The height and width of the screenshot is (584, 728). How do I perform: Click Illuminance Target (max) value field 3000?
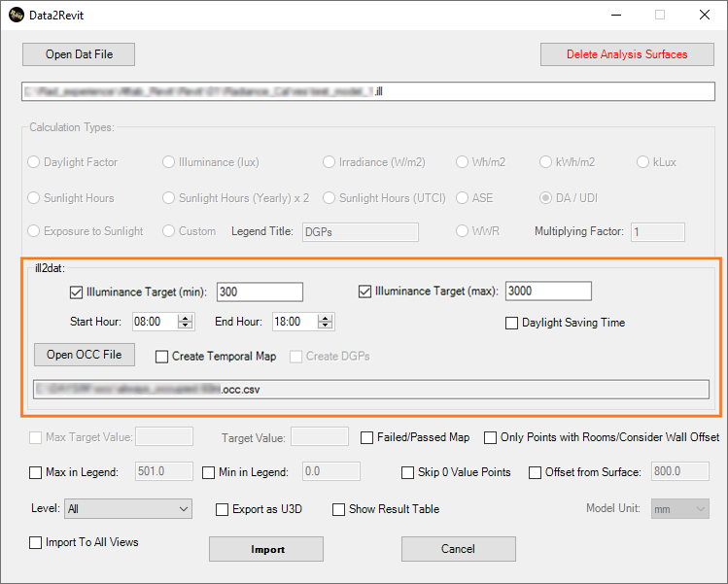pos(548,292)
